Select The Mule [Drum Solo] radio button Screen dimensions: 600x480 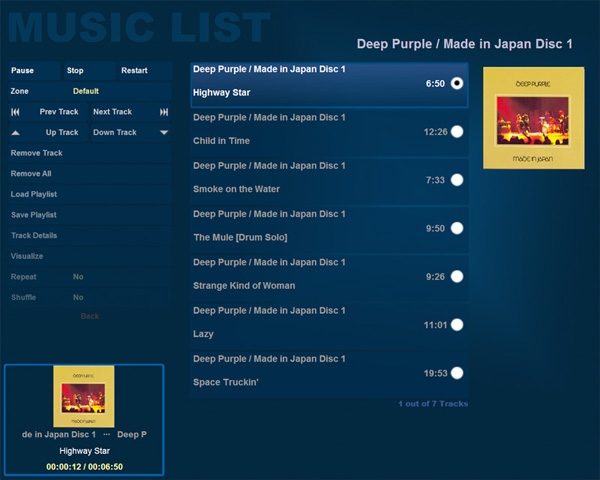pos(457,228)
